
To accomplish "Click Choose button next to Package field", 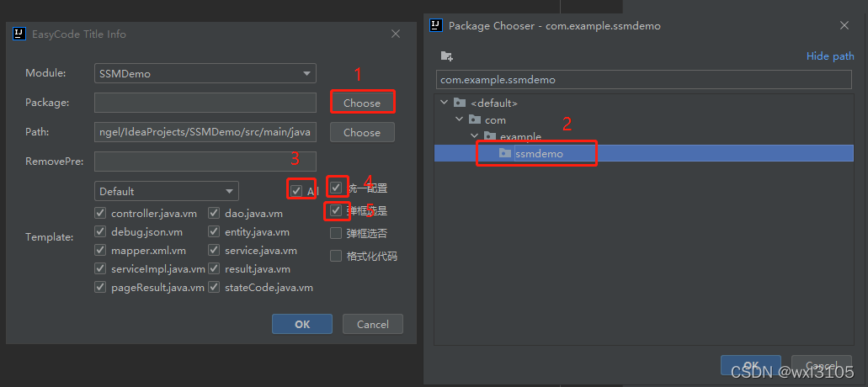I will point(362,103).
